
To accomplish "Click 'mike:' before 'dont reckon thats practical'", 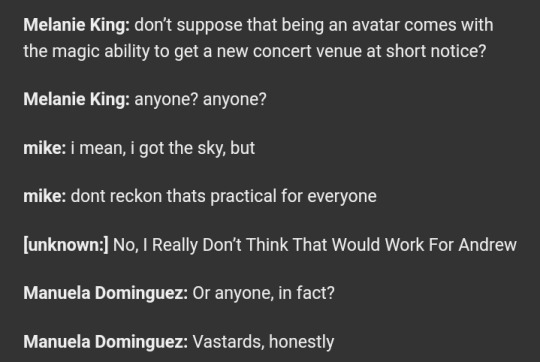I will [x=45, y=196].
